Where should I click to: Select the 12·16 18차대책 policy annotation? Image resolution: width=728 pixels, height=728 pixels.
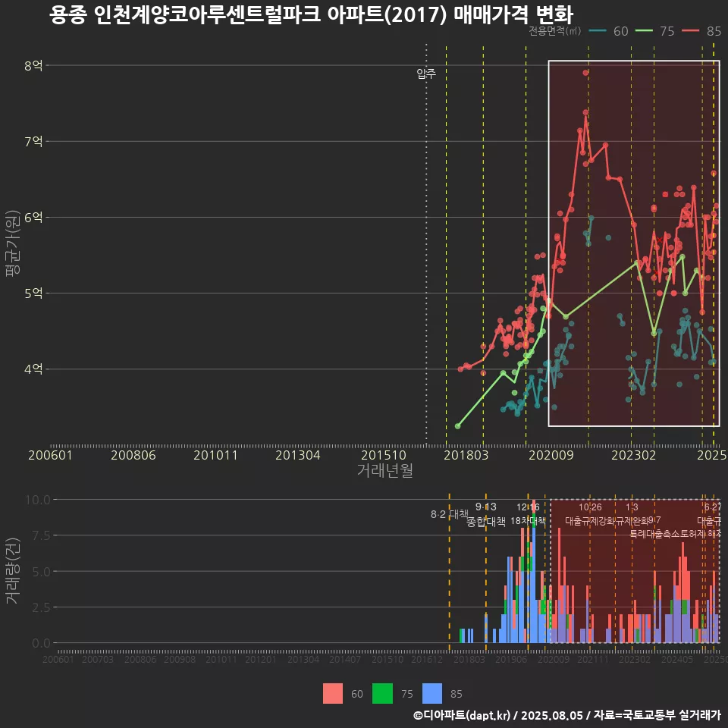[528, 514]
